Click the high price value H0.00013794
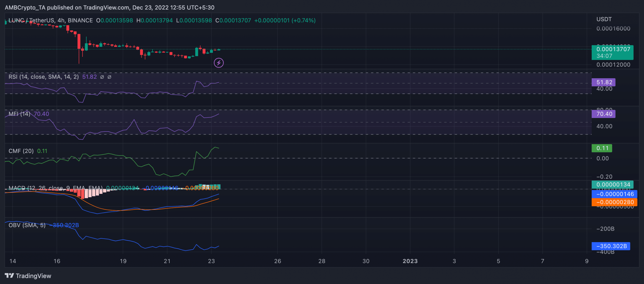The image size is (644, 284). pyautogui.click(x=154, y=20)
